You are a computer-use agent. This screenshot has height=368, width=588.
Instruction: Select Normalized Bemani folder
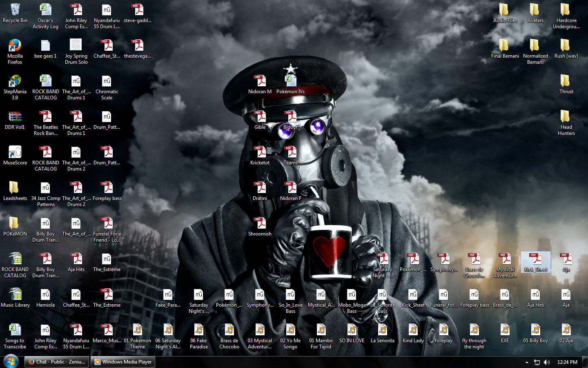(x=535, y=52)
